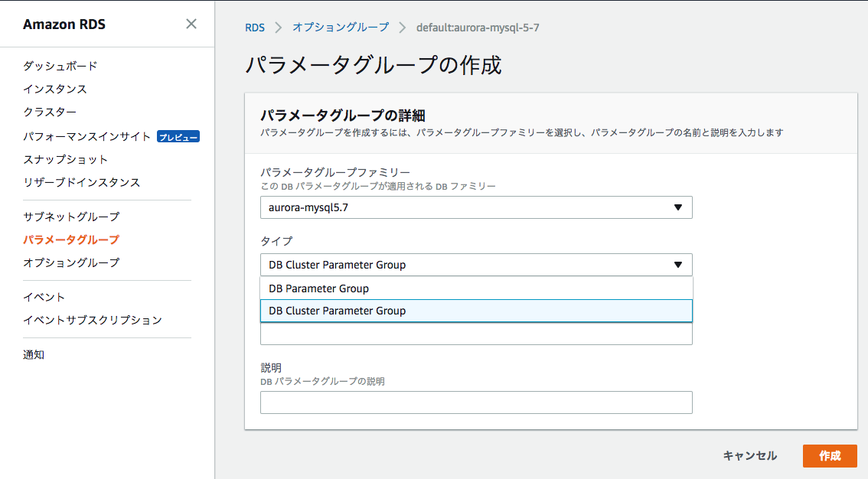Open 通知 from the sidebar
Screen dimensions: 868x479
point(34,354)
